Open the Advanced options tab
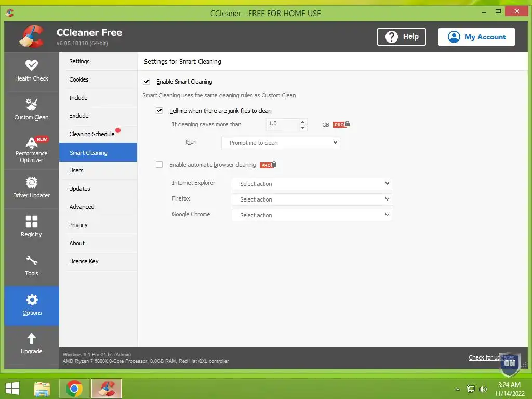Viewport: 532px width, 399px height. click(98, 207)
